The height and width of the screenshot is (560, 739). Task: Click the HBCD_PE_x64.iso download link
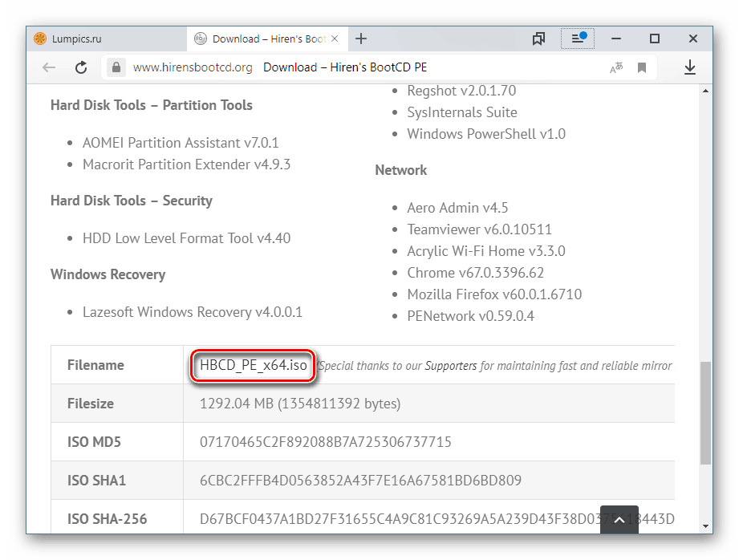(253, 366)
